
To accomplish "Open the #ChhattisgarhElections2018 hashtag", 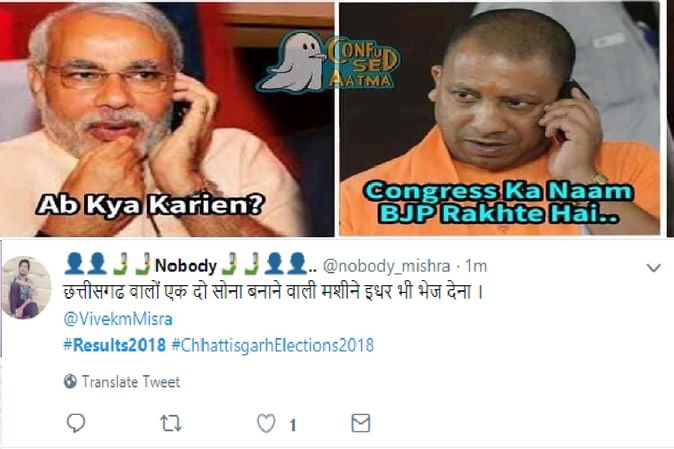I will pos(273,346).
